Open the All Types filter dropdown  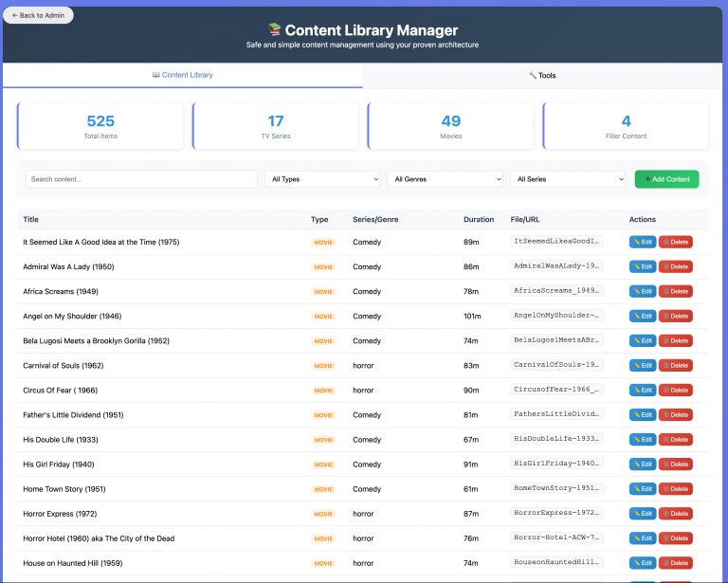pyautogui.click(x=322, y=179)
